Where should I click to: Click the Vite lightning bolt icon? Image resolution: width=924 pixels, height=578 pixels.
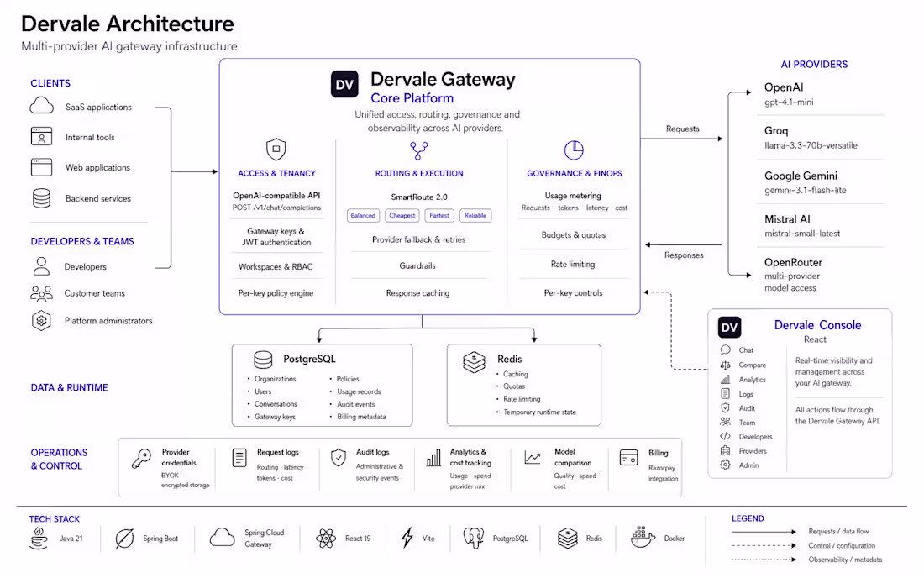point(407,538)
